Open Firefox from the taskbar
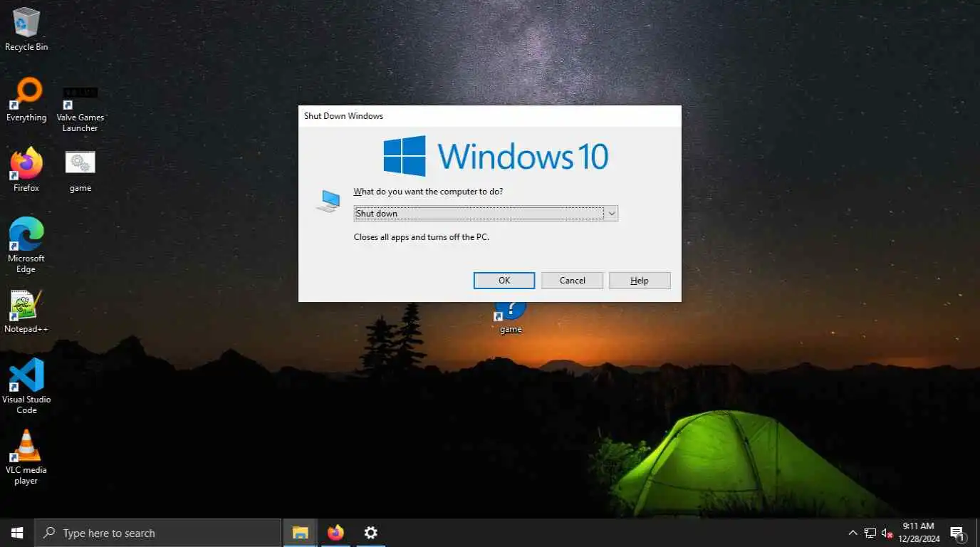 (x=335, y=533)
